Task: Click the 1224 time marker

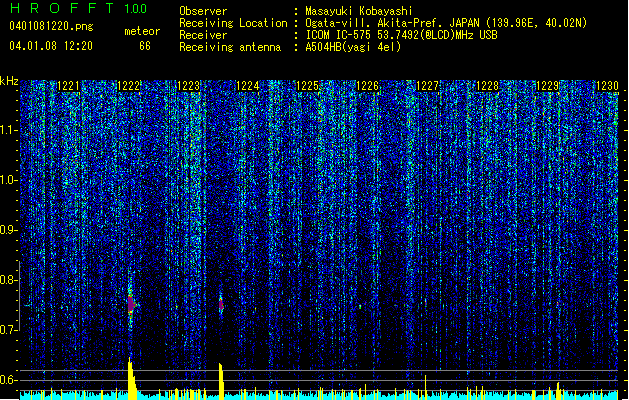Action: (248, 86)
